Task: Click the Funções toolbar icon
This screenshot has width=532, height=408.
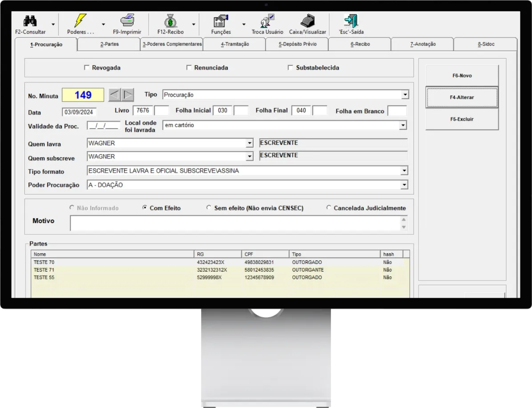Action: click(x=221, y=21)
